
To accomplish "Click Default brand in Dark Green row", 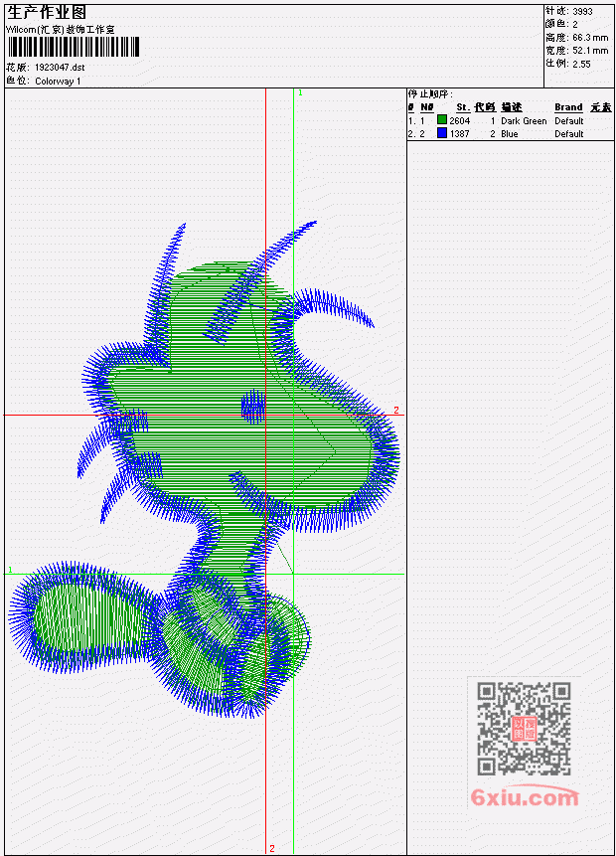I will pos(568,120).
